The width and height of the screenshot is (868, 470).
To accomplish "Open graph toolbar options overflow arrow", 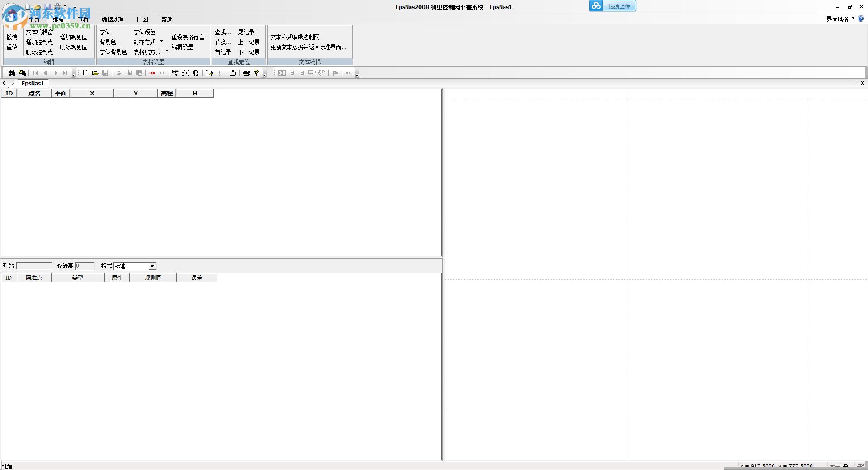I will click(x=357, y=74).
